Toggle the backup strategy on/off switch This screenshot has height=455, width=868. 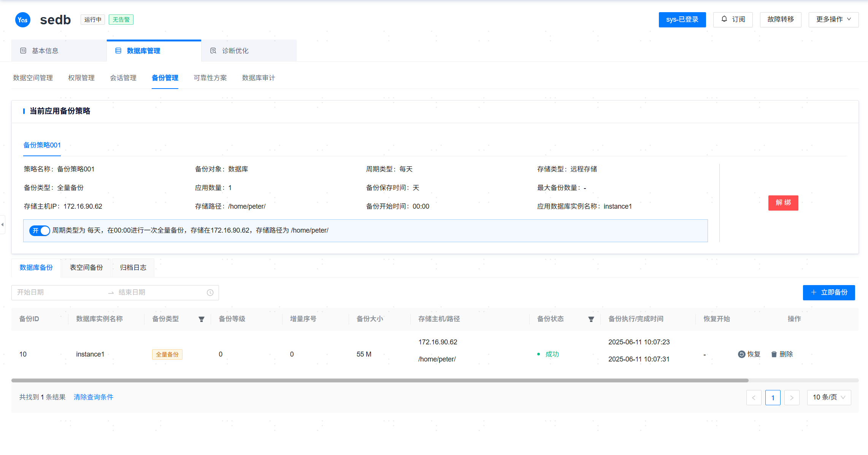40,231
